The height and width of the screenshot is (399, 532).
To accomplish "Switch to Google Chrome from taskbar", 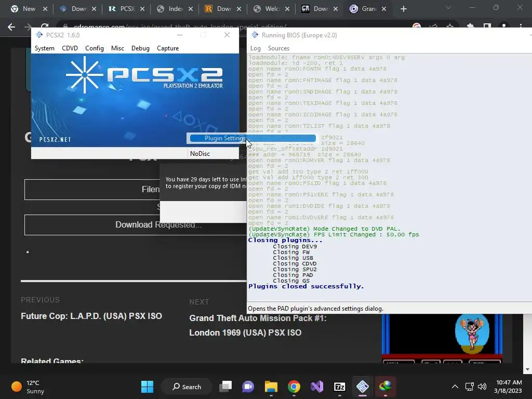I will (294, 387).
